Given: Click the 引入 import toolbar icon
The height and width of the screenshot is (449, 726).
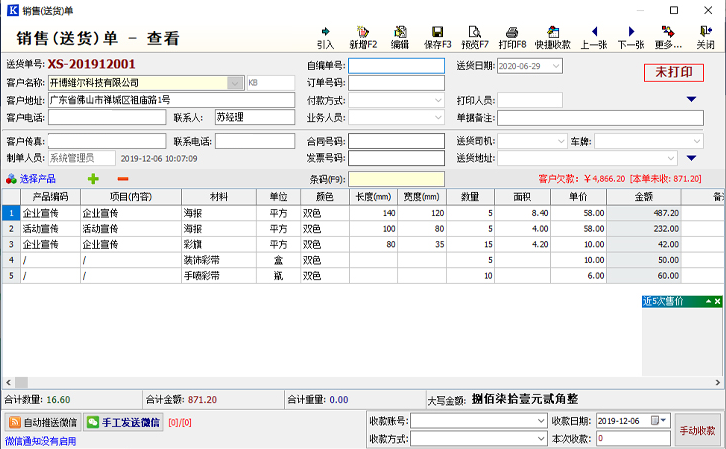Looking at the screenshot, I should 325,38.
